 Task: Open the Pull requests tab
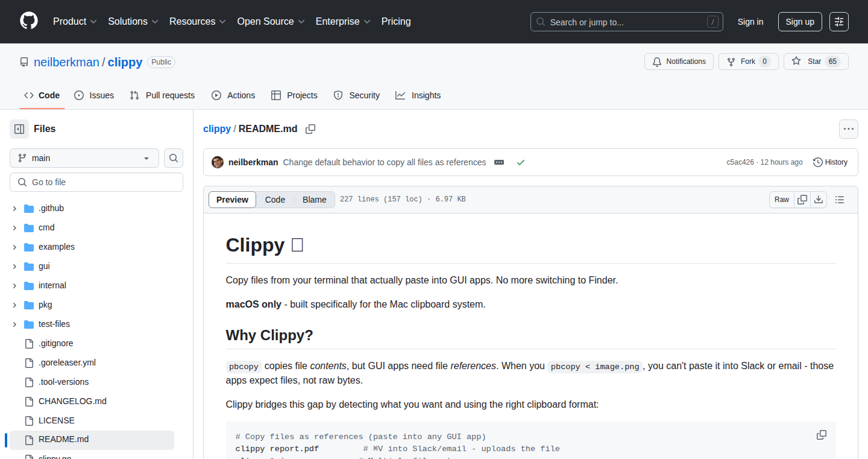click(x=162, y=95)
